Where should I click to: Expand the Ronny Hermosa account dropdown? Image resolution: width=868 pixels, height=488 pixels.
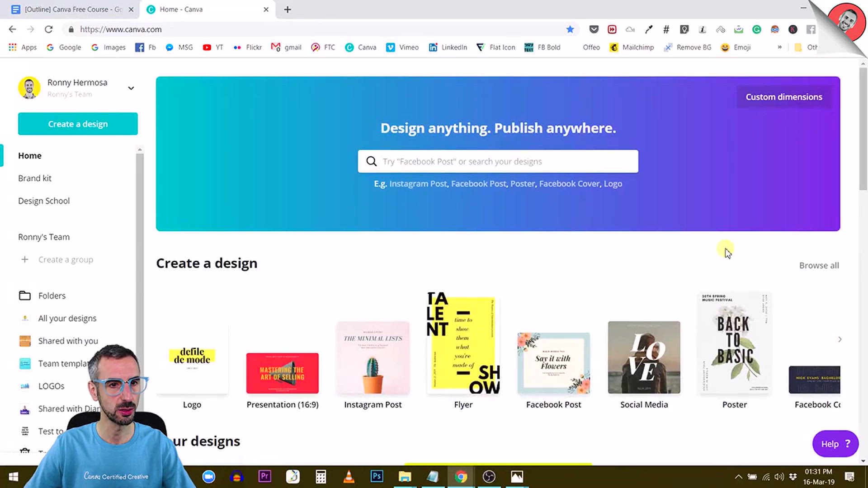pyautogui.click(x=131, y=88)
